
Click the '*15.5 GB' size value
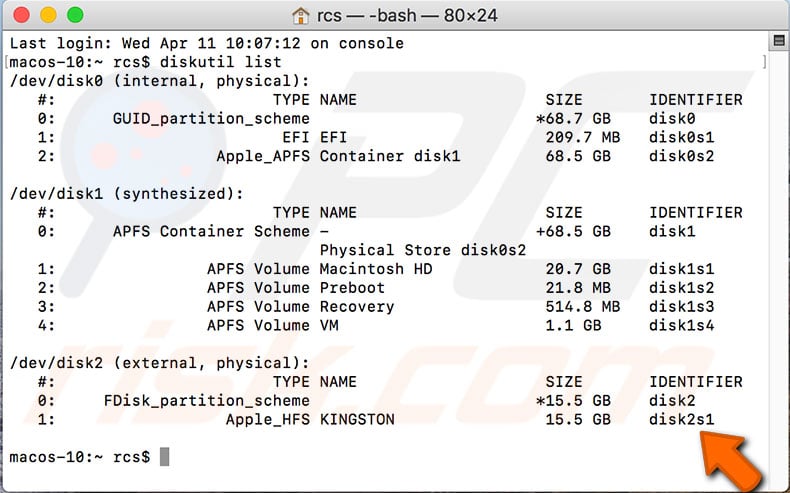(573, 401)
